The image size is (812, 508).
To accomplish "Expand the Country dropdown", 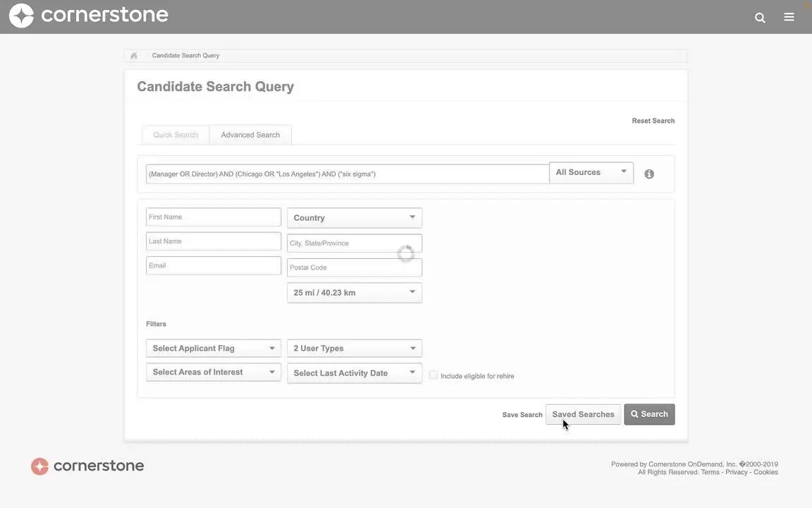I will (353, 217).
